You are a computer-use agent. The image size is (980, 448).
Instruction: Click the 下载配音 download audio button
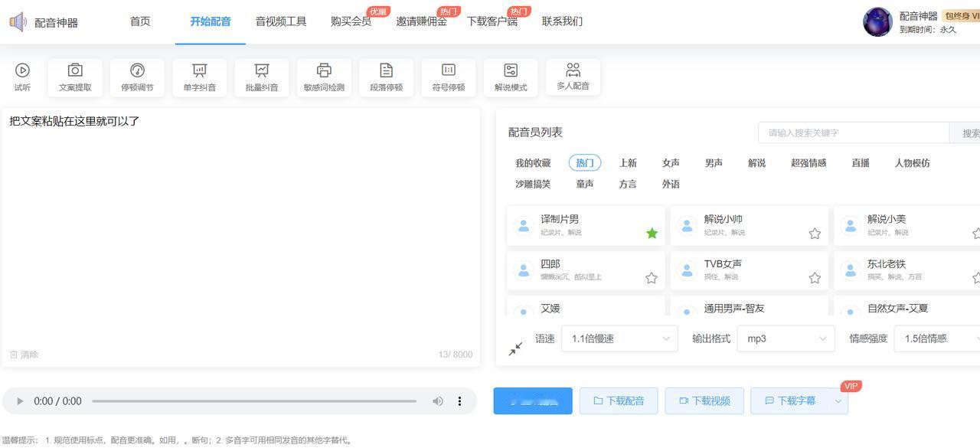click(x=619, y=401)
